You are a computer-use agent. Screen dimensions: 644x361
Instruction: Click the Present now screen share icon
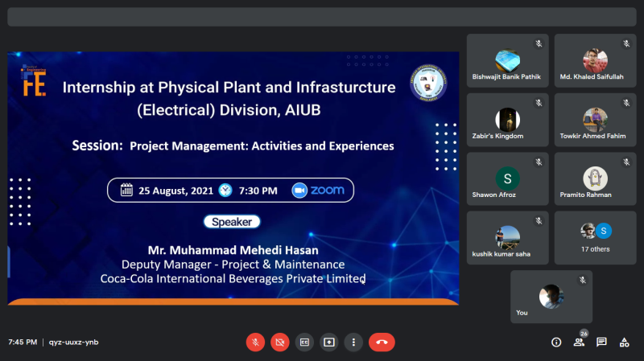click(328, 342)
